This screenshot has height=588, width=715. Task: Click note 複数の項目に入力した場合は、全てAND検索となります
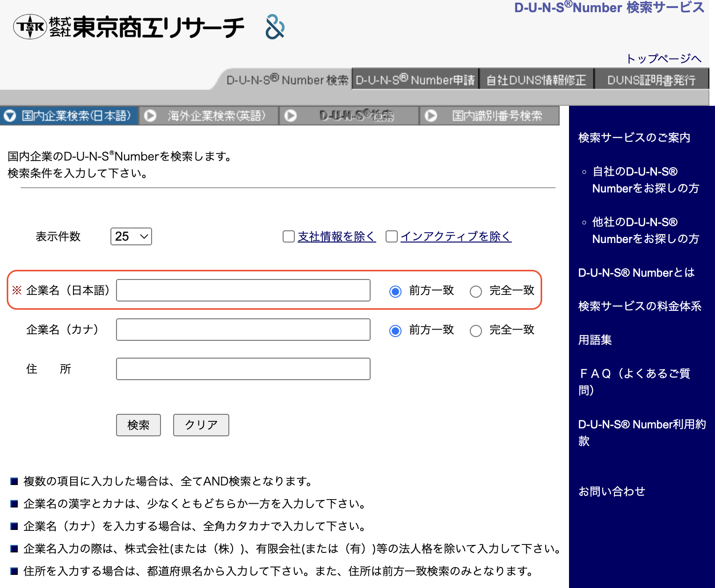click(168, 481)
